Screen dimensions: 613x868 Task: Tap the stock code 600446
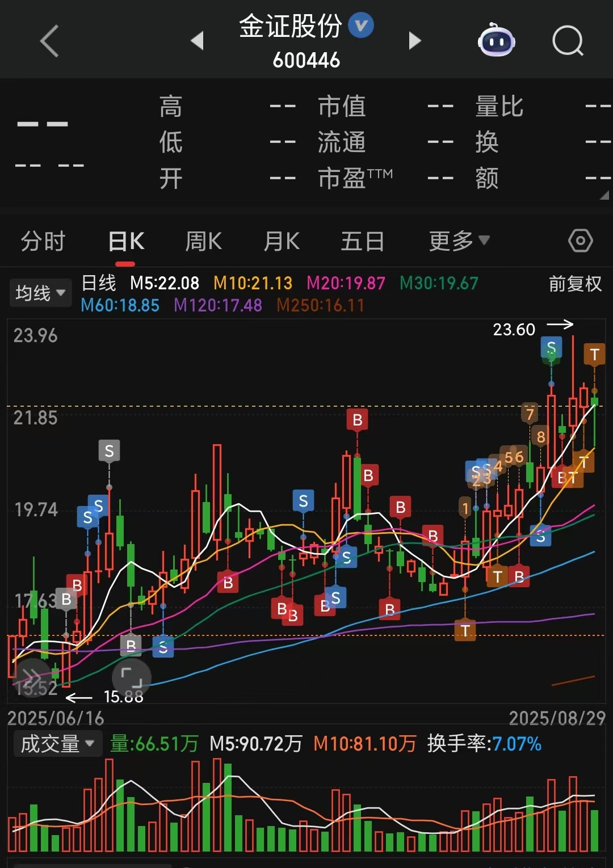click(x=306, y=60)
